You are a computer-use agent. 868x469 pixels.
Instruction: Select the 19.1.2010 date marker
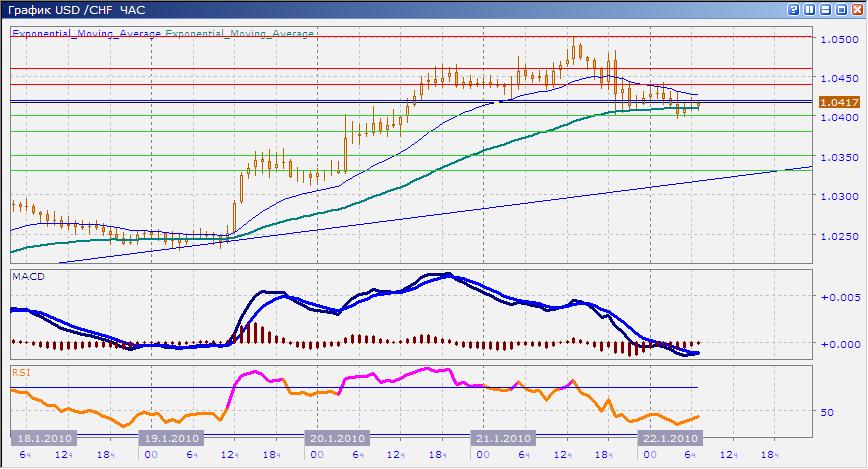click(x=171, y=438)
